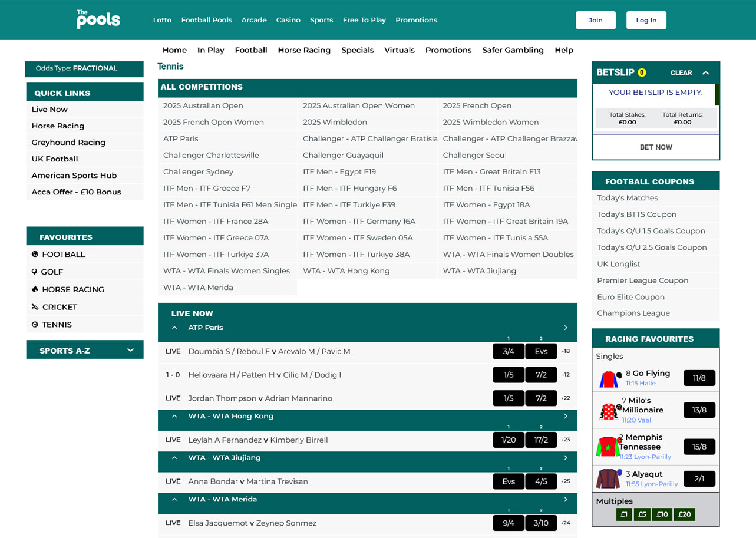756x538 pixels.
Task: Select Go Flying jockey silk icon
Action: point(610,378)
